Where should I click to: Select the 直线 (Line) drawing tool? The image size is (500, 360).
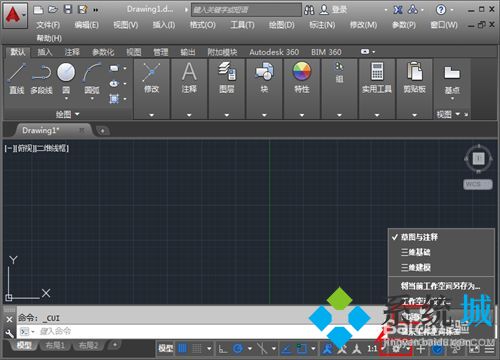click(17, 78)
